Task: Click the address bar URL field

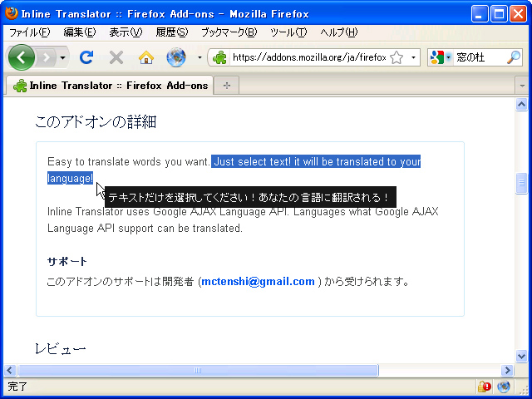Action: pyautogui.click(x=309, y=57)
